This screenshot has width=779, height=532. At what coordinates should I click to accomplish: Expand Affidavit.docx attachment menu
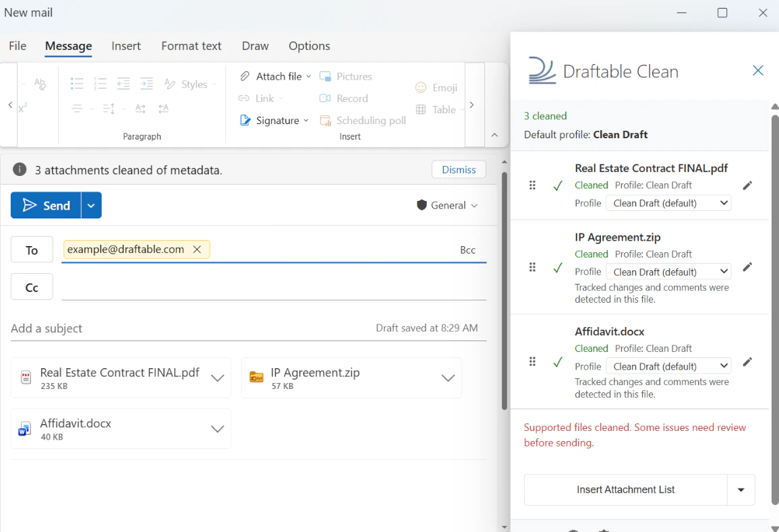217,429
